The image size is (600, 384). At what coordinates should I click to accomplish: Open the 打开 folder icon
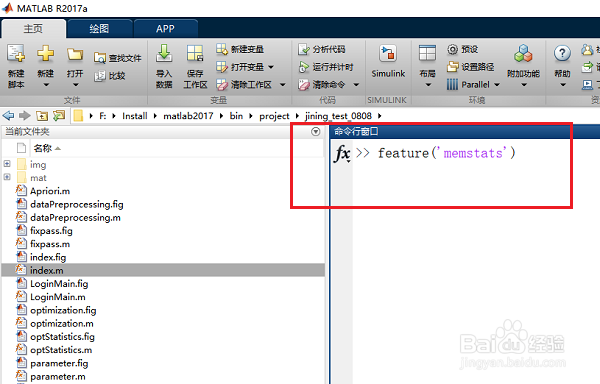[x=75, y=54]
